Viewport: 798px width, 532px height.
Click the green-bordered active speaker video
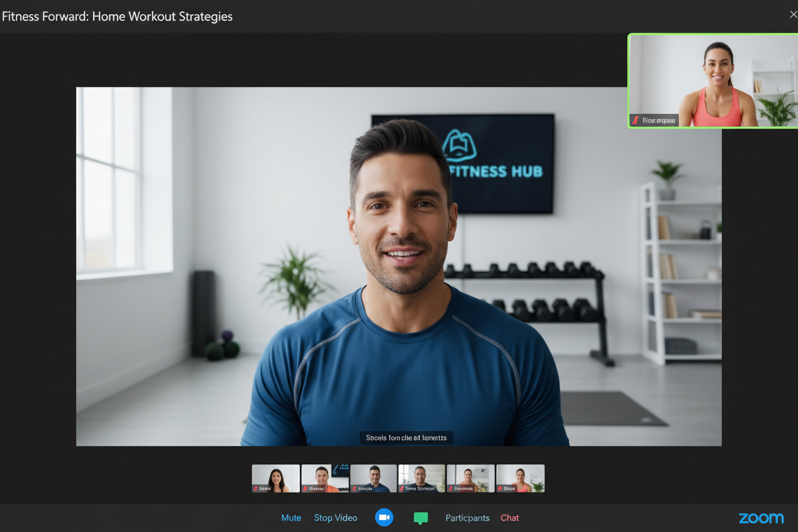coord(713,81)
